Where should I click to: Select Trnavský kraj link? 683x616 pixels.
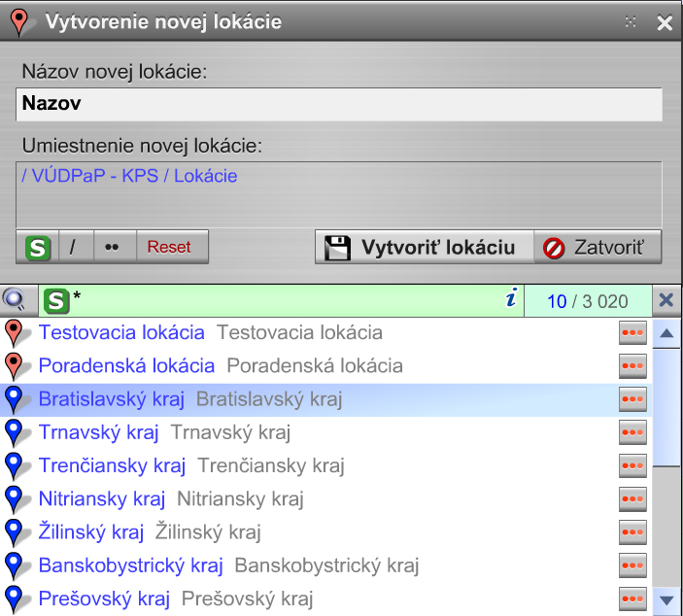98,432
